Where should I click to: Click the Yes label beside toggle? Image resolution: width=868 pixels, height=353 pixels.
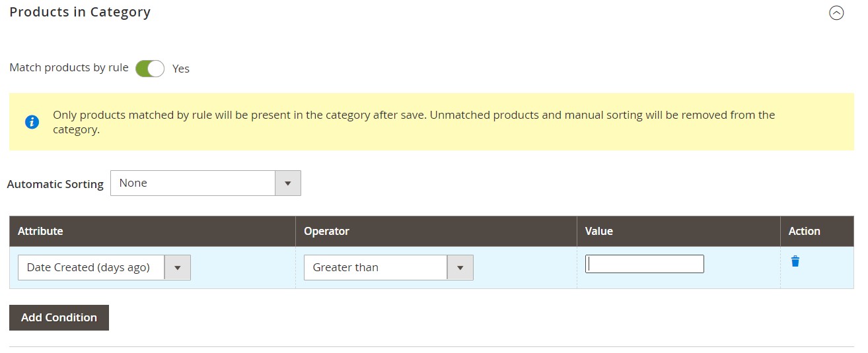click(x=181, y=69)
